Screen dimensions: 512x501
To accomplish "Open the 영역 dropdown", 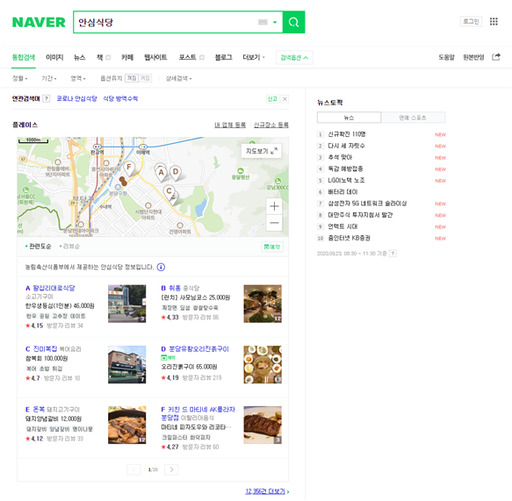I will tap(78, 78).
